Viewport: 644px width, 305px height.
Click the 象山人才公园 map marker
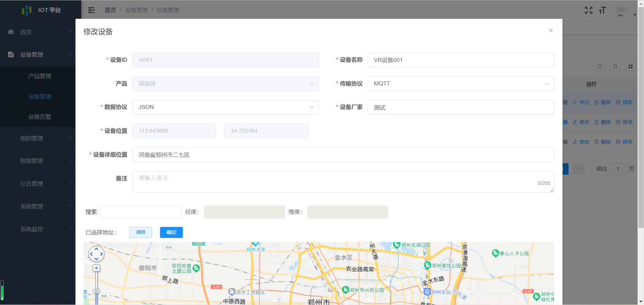coord(495,253)
